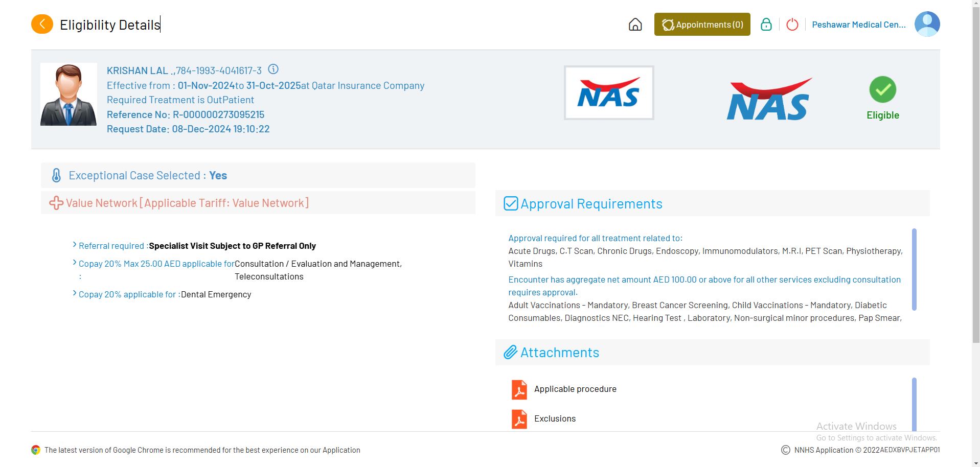This screenshot has height=467, width=980.
Task: Click the framed NAS logo image
Action: point(608,93)
